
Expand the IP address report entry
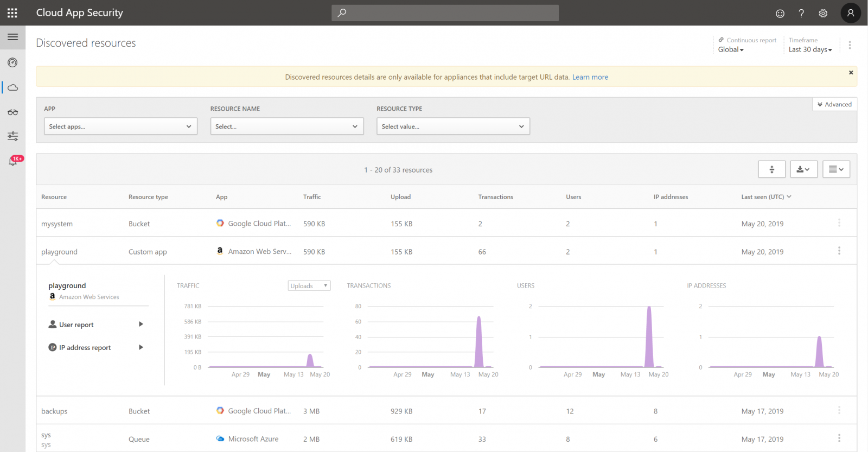tap(96, 347)
